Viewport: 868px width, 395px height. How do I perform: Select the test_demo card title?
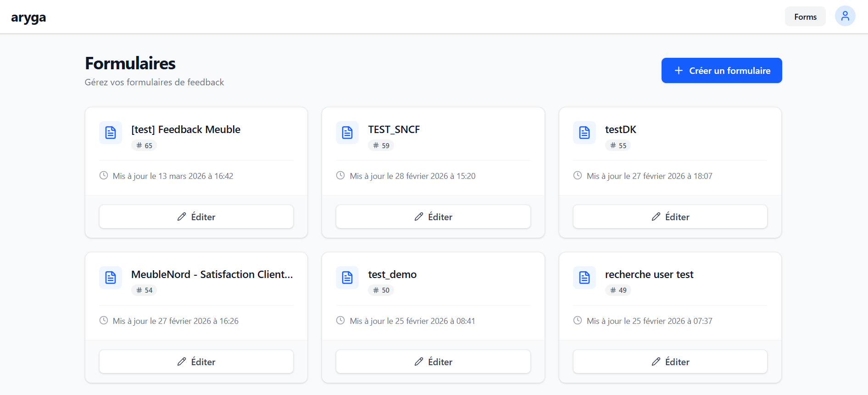392,274
